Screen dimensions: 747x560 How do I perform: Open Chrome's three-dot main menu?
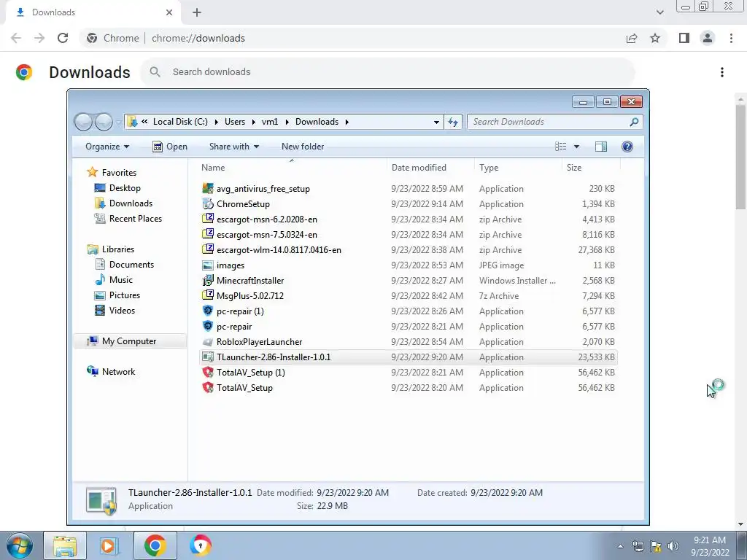(x=731, y=38)
